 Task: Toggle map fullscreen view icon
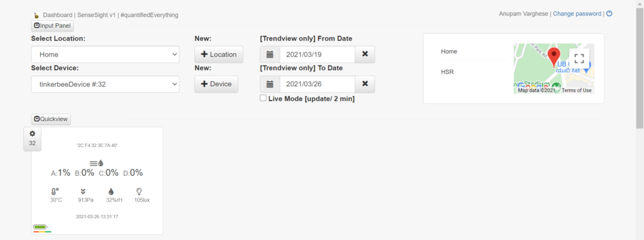pos(579,58)
